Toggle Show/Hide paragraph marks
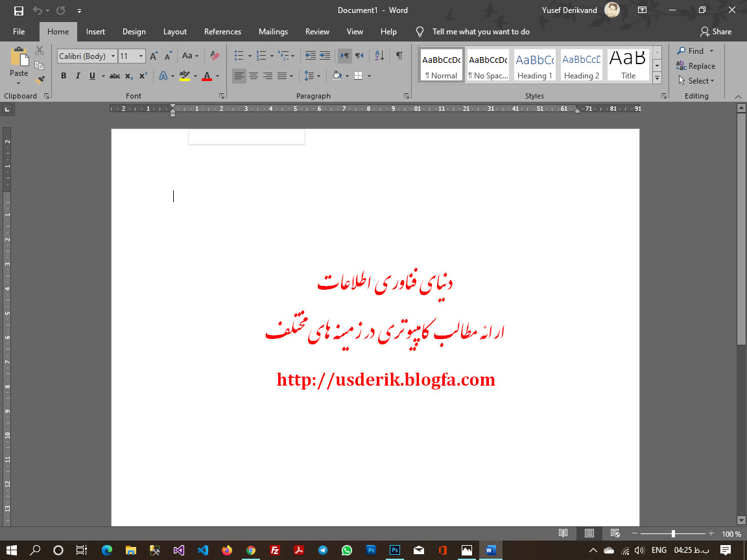 coord(399,56)
